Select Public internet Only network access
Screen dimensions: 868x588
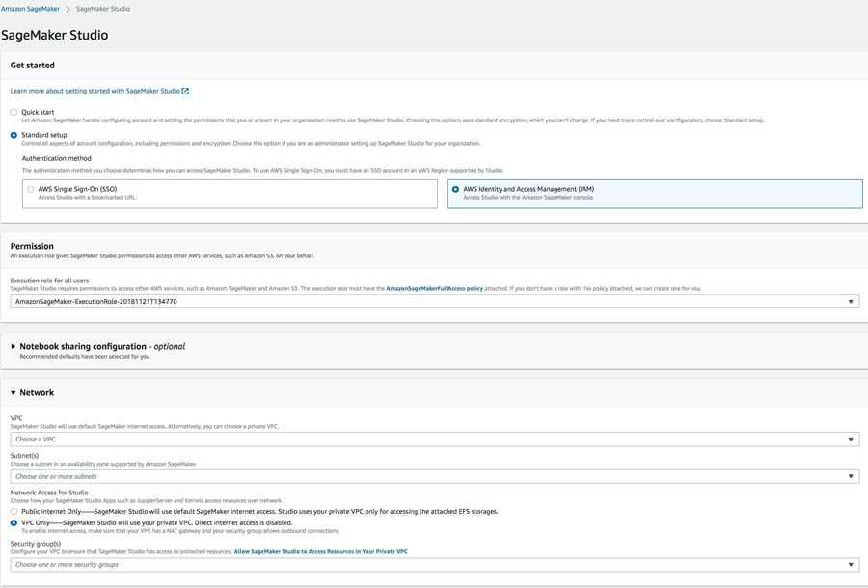[x=14, y=512]
